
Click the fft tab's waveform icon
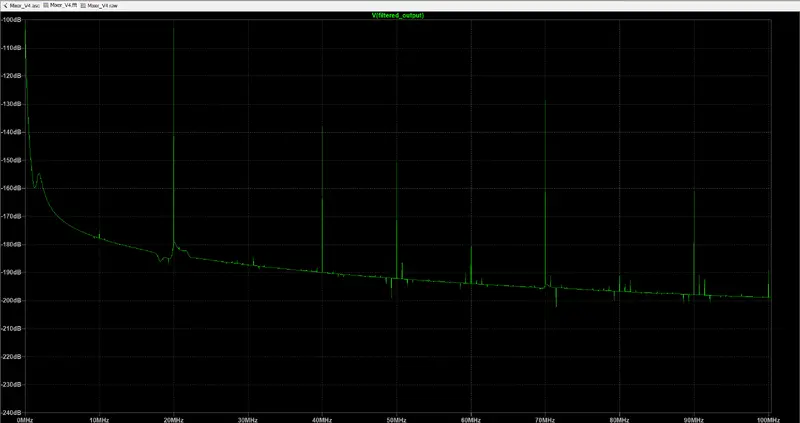click(x=46, y=5)
